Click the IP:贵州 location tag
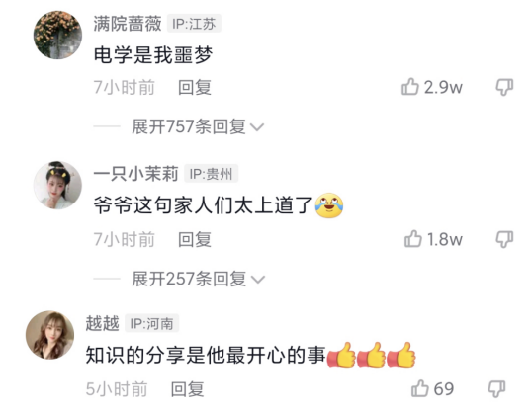This screenshot has width=532, height=407. coord(211,174)
